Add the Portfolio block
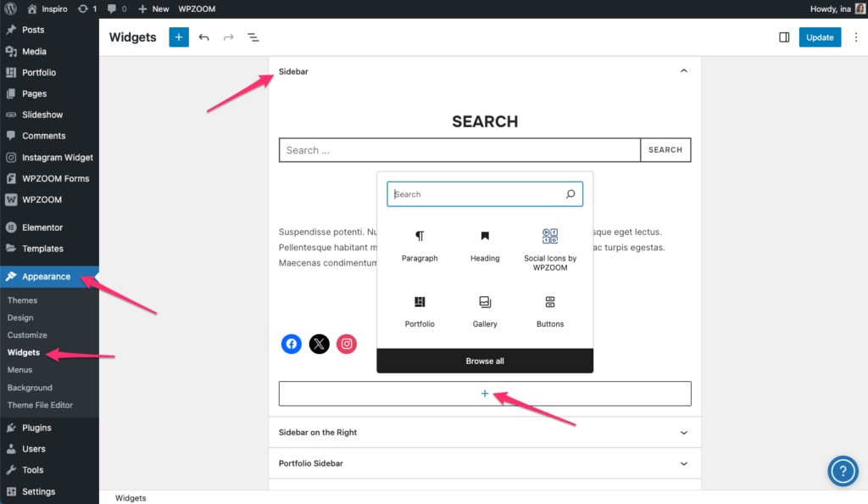868x504 pixels. [x=420, y=311]
